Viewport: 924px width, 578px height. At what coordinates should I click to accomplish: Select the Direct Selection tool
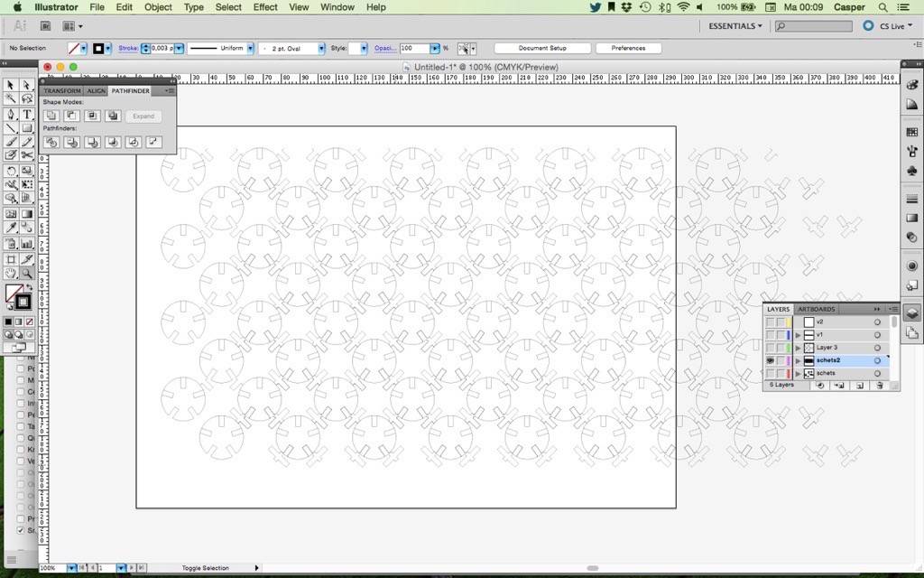click(26, 85)
